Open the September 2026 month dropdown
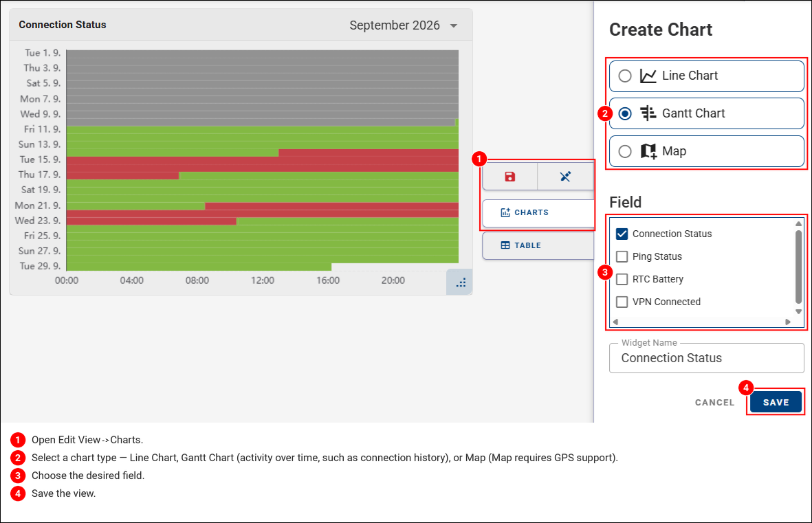 [x=404, y=25]
